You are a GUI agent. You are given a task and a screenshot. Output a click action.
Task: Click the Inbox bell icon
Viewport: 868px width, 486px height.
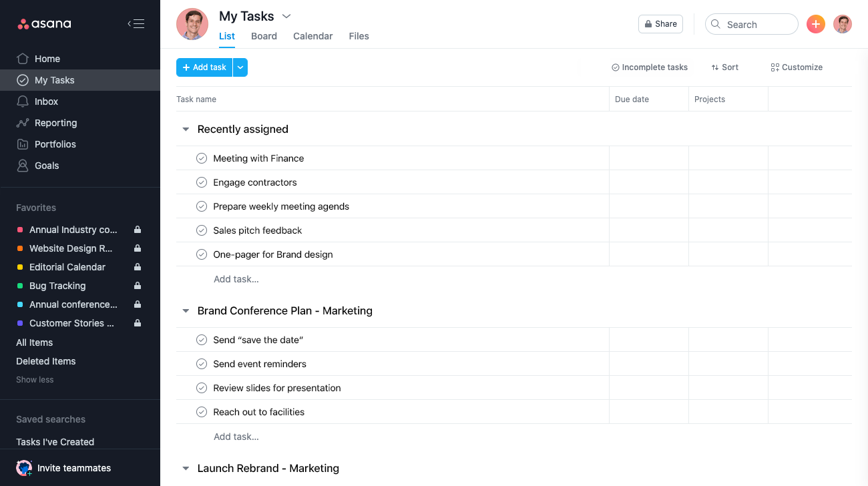(23, 101)
